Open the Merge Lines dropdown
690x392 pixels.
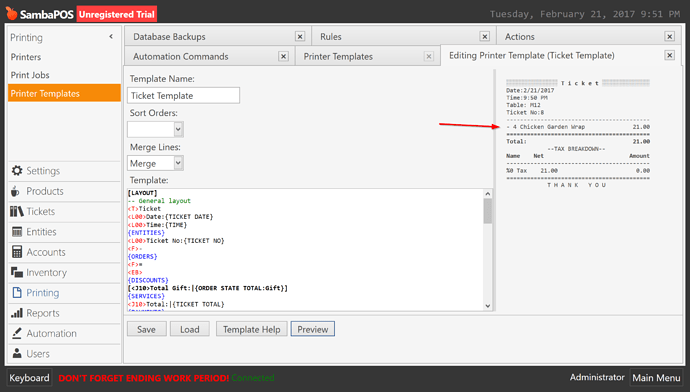click(178, 163)
